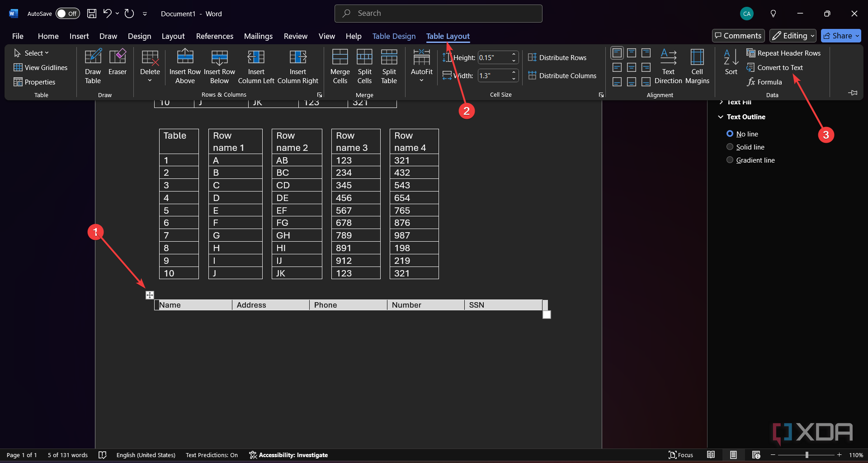
Task: Open the Editing mode dropdown
Action: 793,36
